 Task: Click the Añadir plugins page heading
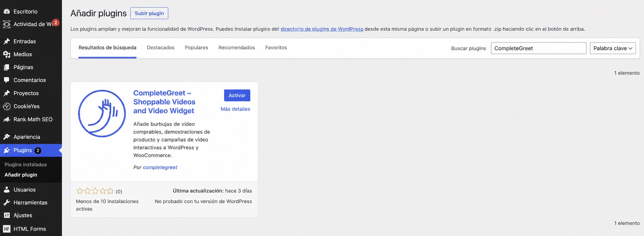(98, 13)
